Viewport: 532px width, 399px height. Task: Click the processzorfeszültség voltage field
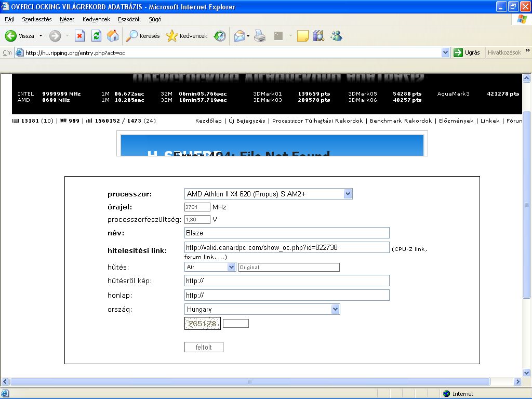(x=197, y=220)
